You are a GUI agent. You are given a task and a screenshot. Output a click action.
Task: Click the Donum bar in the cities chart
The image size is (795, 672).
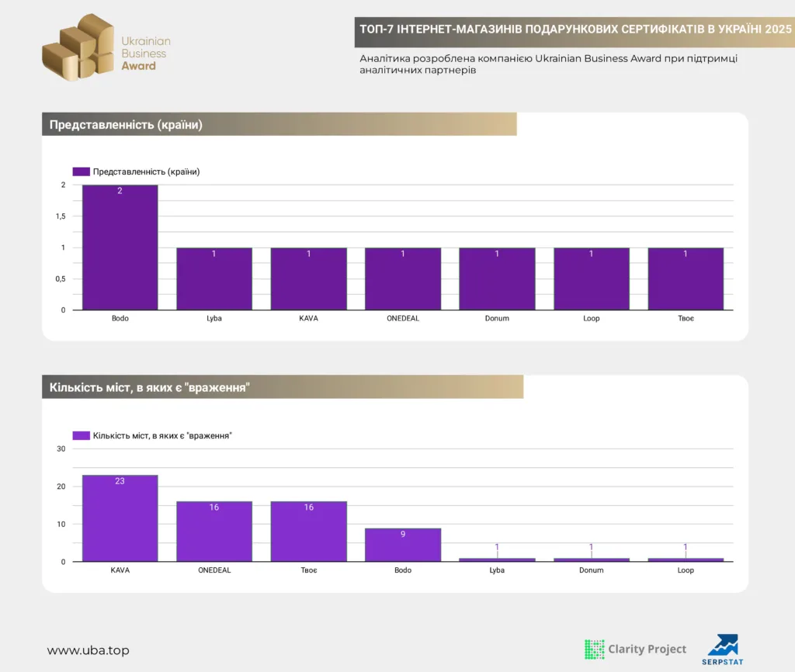591,559
